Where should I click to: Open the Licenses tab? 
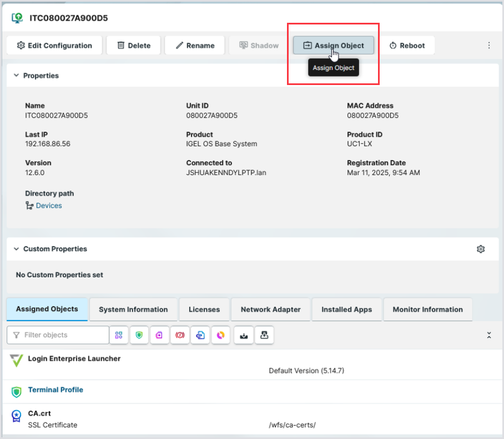pyautogui.click(x=204, y=310)
